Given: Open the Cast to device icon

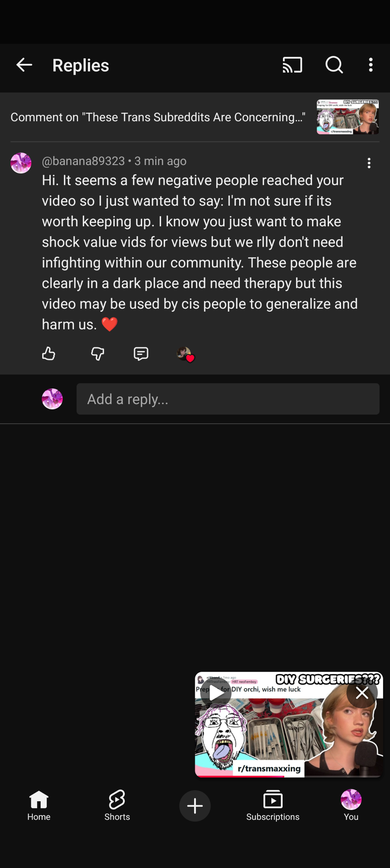Looking at the screenshot, I should (292, 65).
